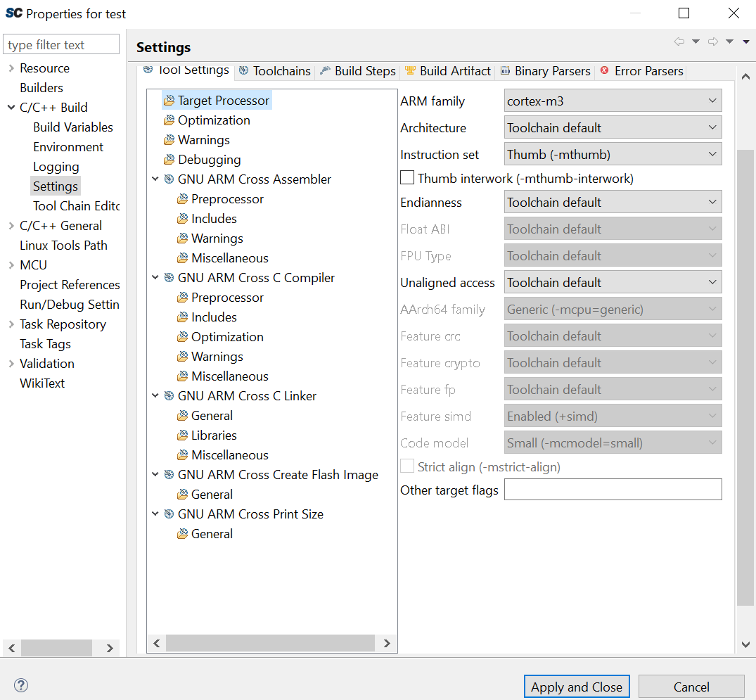756x700 pixels.
Task: Open the ARM family dropdown
Action: [613, 101]
